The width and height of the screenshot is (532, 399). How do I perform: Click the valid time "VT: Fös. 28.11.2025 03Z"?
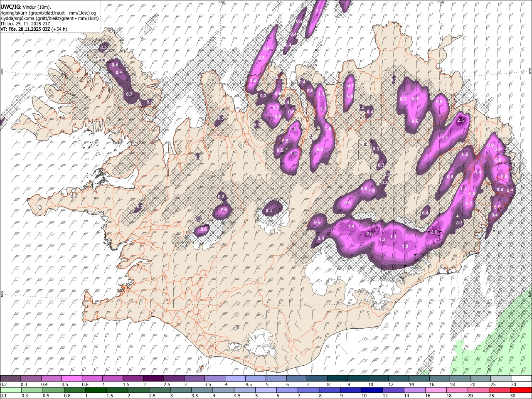pos(25,29)
